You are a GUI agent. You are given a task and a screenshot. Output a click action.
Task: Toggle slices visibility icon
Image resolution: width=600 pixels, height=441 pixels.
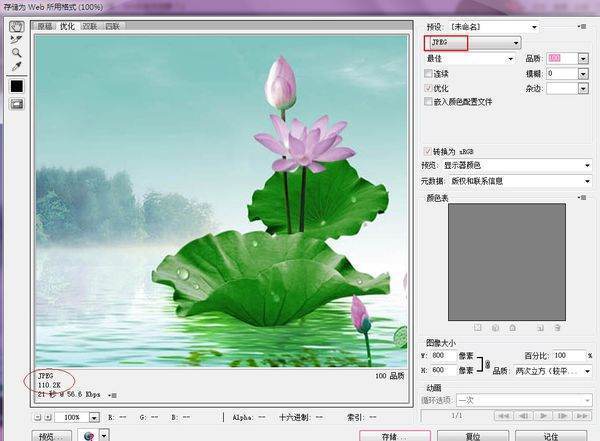click(17, 104)
